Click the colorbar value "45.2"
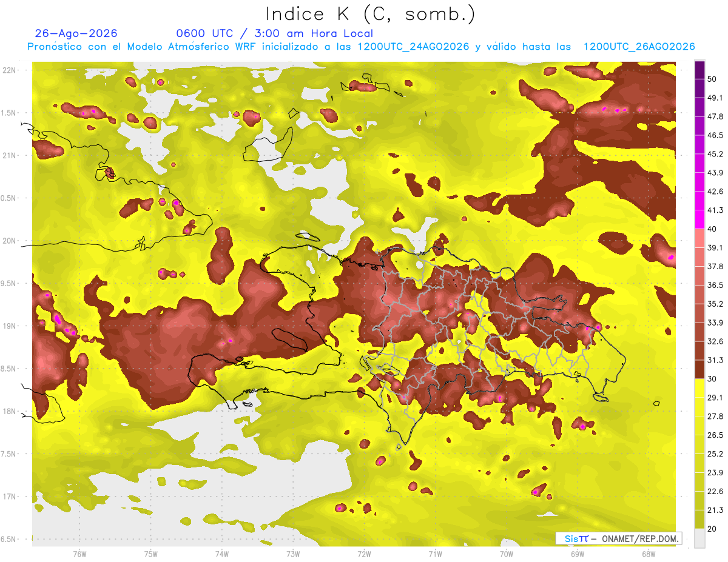Screen dimensions: 728x562 (x=715, y=154)
